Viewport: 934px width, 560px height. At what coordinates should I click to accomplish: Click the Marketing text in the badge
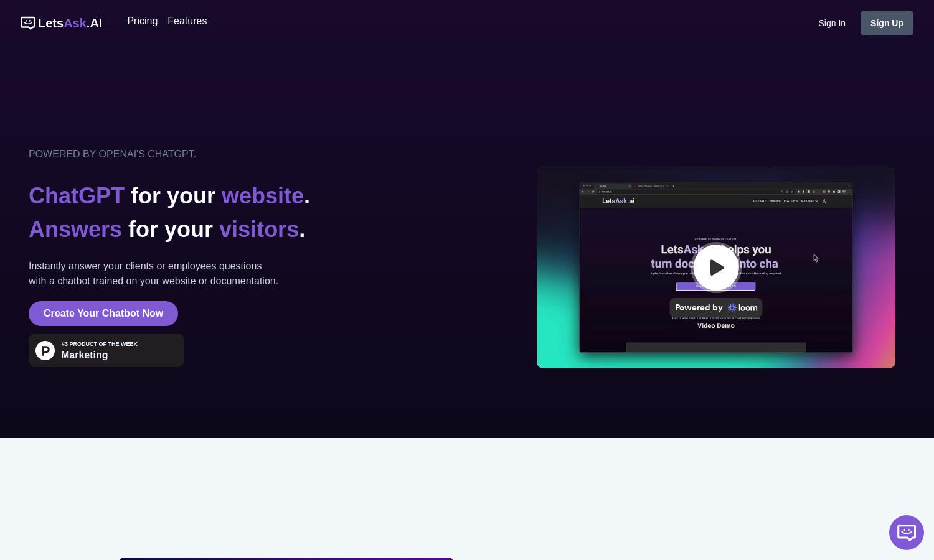tap(85, 355)
